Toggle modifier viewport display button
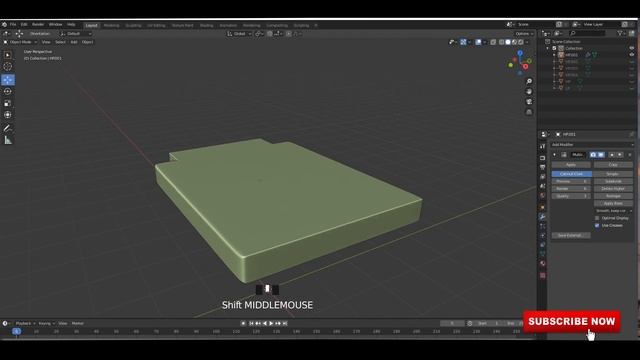Viewport: 640px width, 360px height. 601,155
